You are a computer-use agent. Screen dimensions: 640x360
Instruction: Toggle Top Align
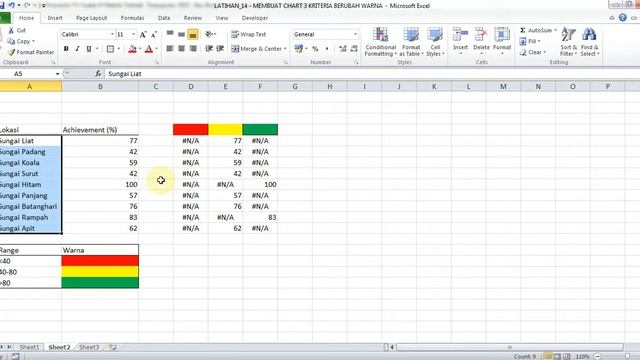(x=170, y=34)
